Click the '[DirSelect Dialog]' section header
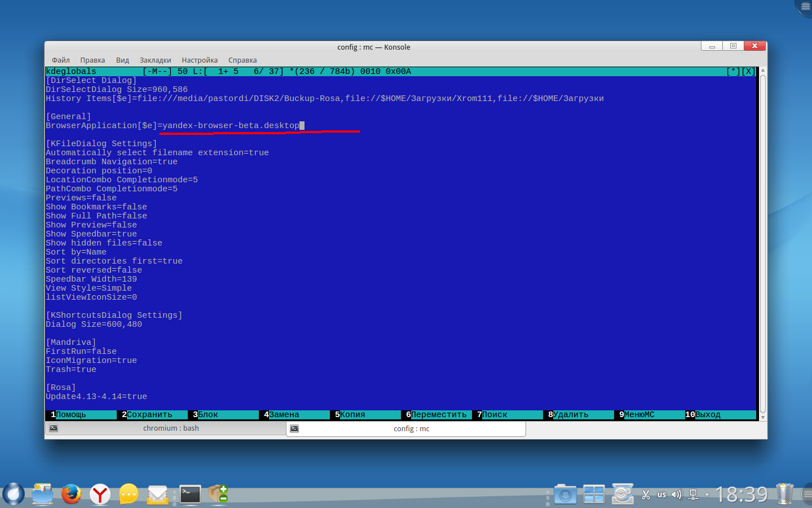The image size is (812, 508). coord(91,81)
